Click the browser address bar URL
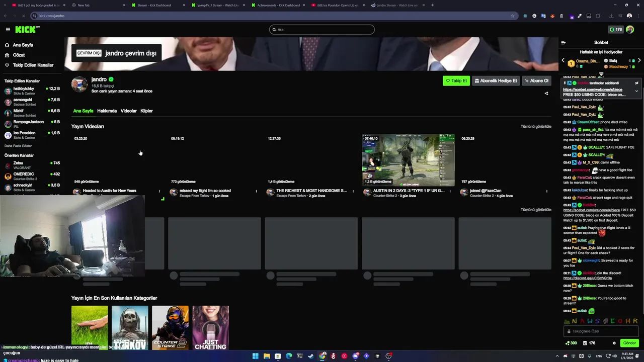This screenshot has height=362, width=644. [52, 16]
